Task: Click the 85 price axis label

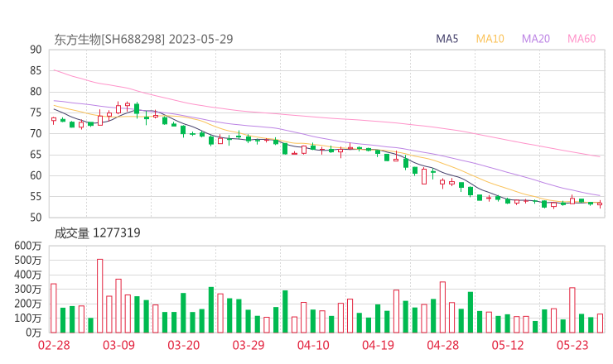Action: pos(36,70)
